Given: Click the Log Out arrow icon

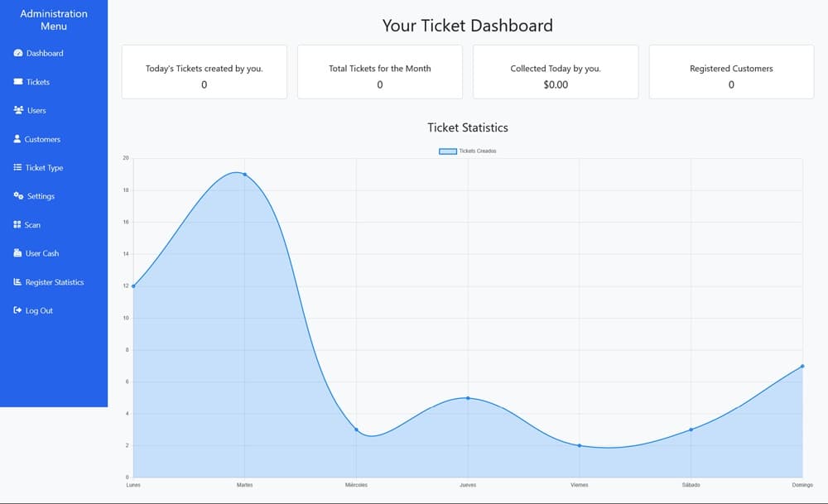Looking at the screenshot, I should pos(17,310).
